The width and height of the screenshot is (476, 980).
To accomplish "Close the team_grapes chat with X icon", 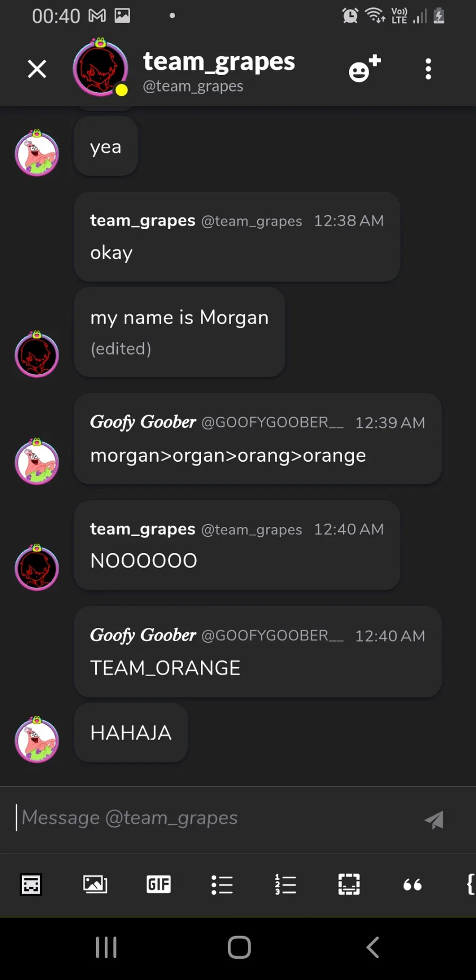I will click(37, 69).
